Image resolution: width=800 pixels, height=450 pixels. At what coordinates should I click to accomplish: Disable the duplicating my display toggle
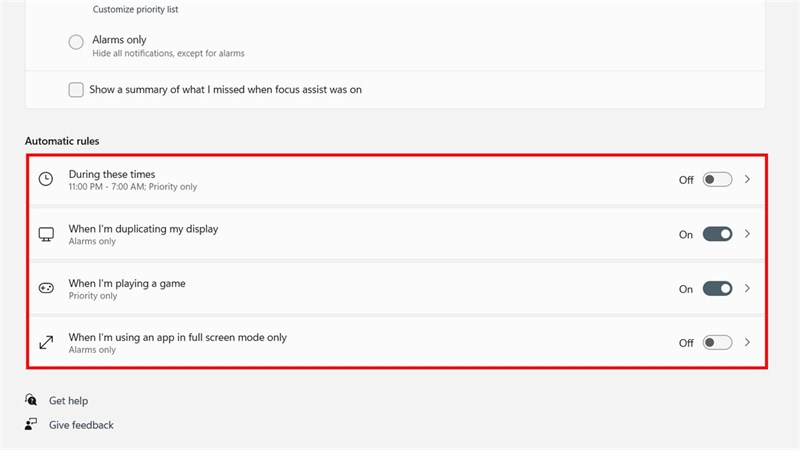pos(717,234)
